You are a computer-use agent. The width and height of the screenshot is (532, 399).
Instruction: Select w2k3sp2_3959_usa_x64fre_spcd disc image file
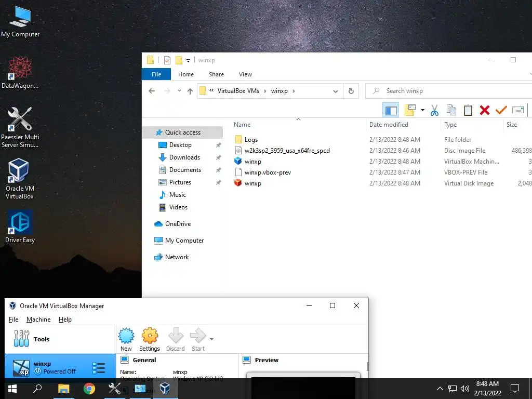pos(287,150)
